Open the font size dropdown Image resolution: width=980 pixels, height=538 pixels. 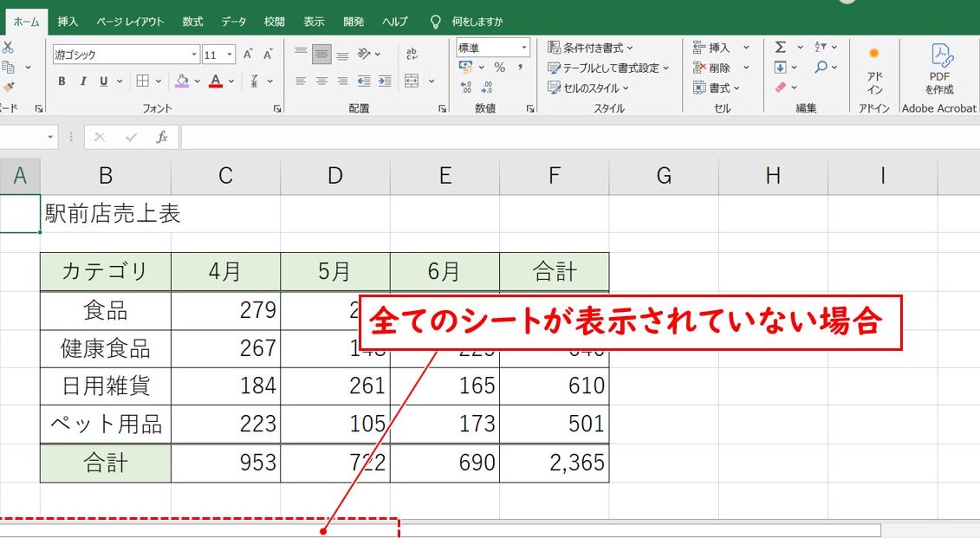pyautogui.click(x=230, y=55)
